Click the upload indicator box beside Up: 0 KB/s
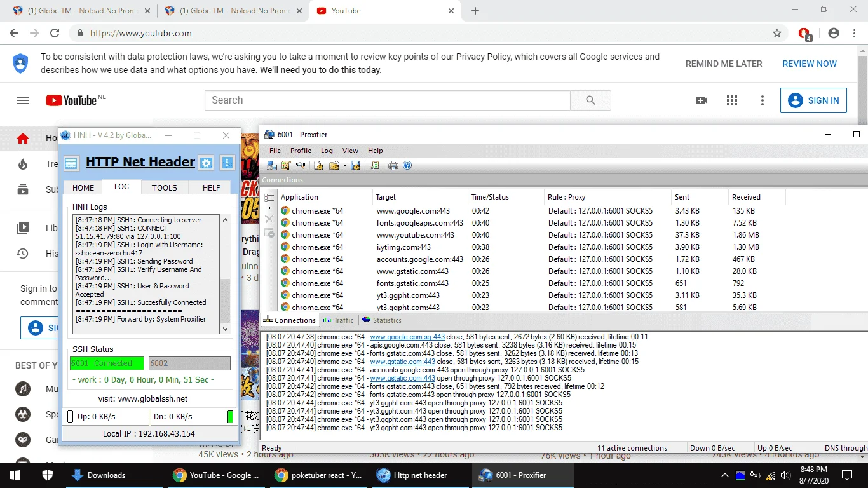This screenshot has height=488, width=868. click(x=71, y=417)
